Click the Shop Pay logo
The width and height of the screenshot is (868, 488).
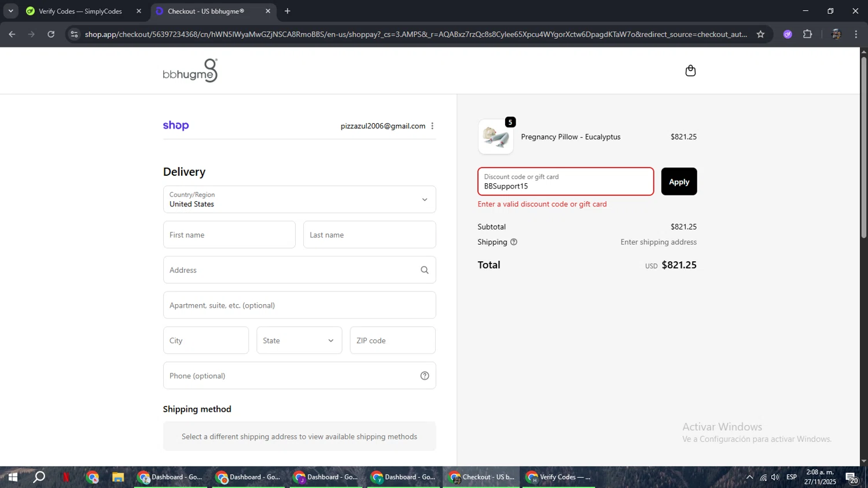(176, 125)
